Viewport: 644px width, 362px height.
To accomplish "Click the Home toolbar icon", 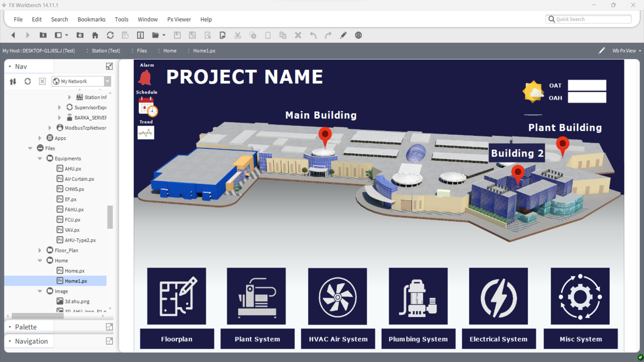I will coord(95,35).
